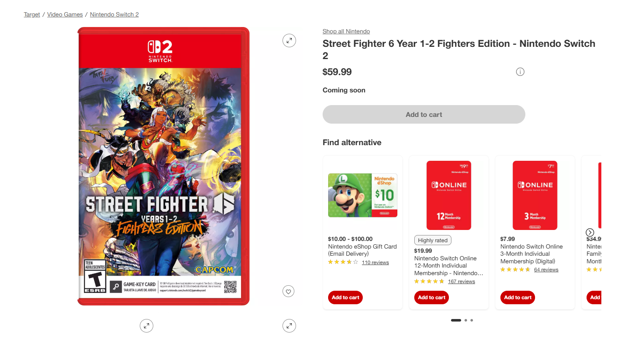
Task: Expand the main product image fullscreen
Action: tap(289, 41)
